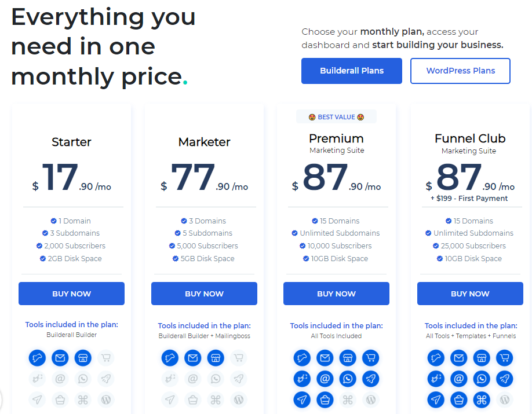Click BUY NOW under Premium plan

click(x=336, y=294)
